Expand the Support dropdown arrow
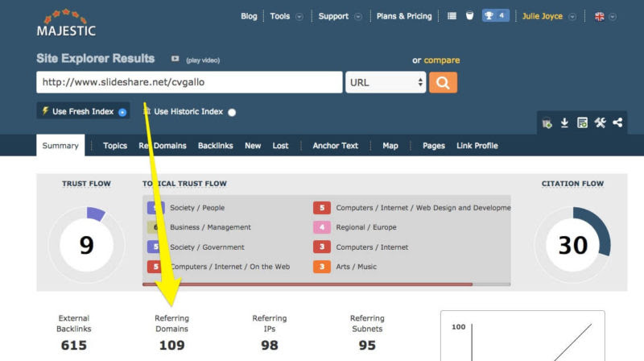The image size is (644, 361). 358,17
